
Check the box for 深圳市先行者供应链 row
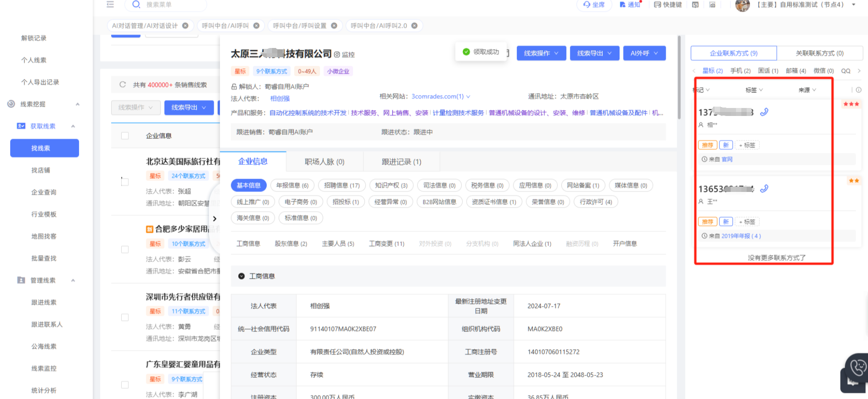pyautogui.click(x=125, y=317)
